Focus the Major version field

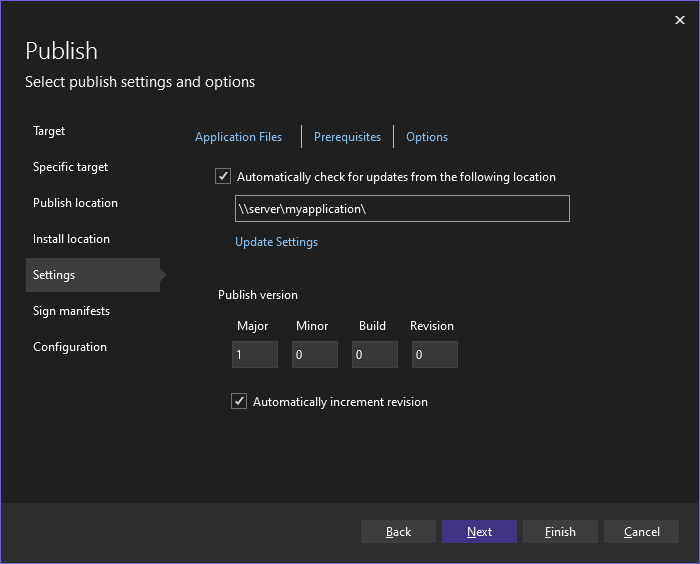click(x=254, y=355)
